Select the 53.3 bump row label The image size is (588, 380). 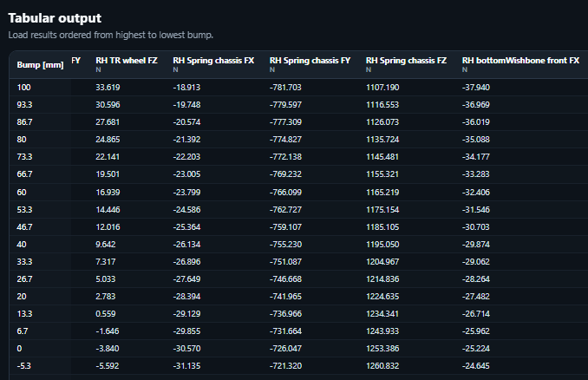click(x=24, y=210)
